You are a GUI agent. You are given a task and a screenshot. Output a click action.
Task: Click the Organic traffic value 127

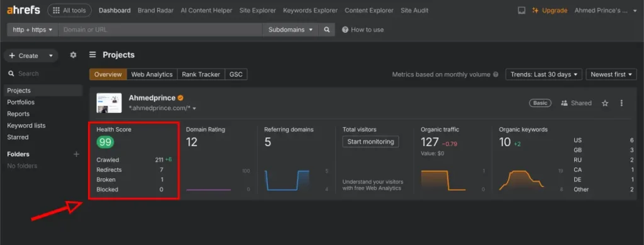pyautogui.click(x=430, y=142)
